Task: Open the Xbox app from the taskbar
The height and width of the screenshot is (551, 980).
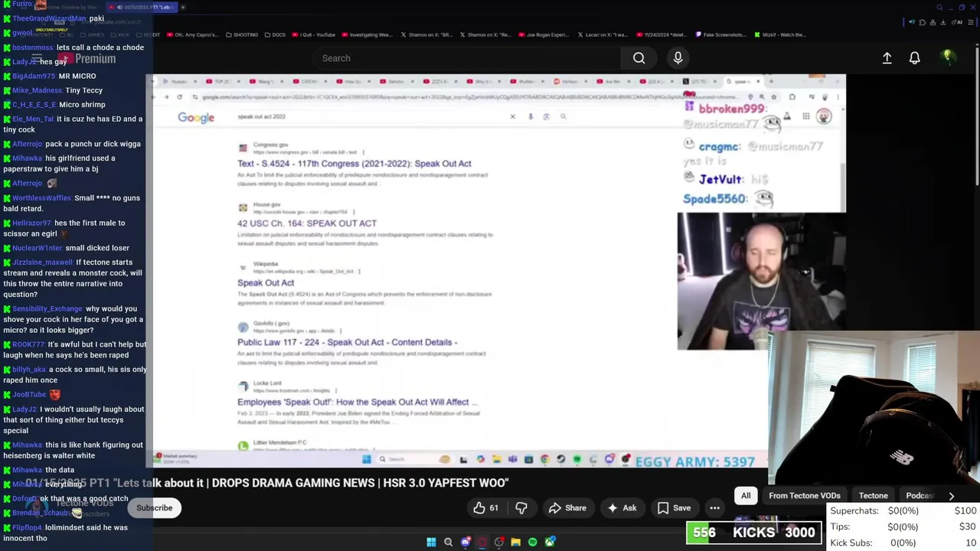Action: click(x=550, y=542)
